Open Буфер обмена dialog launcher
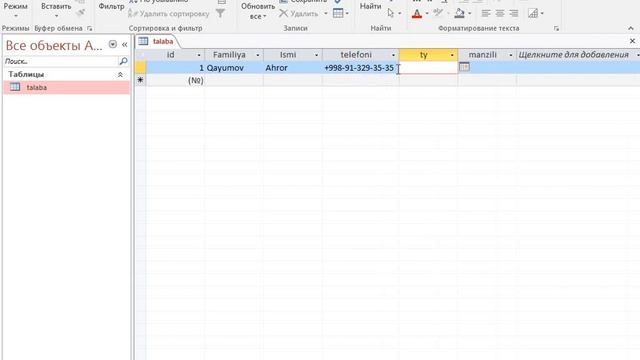Image resolution: width=640 pixels, height=360 pixels. [x=90, y=29]
